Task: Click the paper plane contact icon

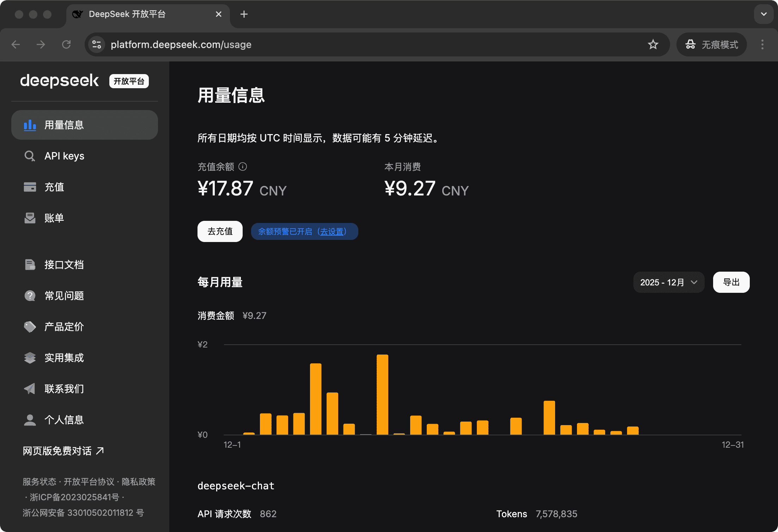Action: coord(30,389)
